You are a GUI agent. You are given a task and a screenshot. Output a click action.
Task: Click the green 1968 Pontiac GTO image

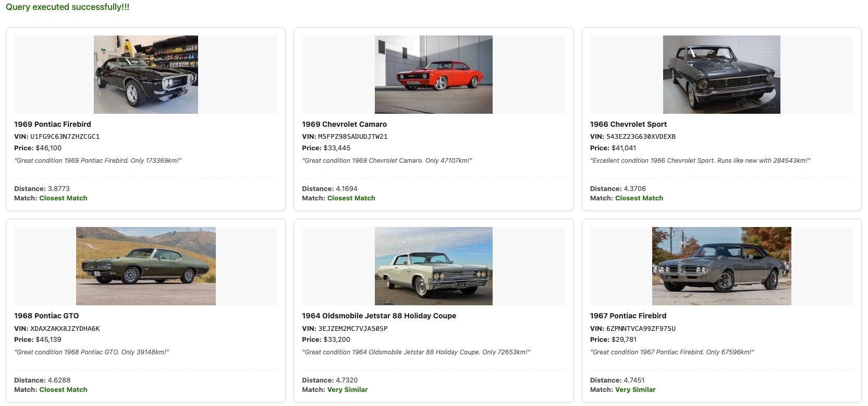pos(146,266)
